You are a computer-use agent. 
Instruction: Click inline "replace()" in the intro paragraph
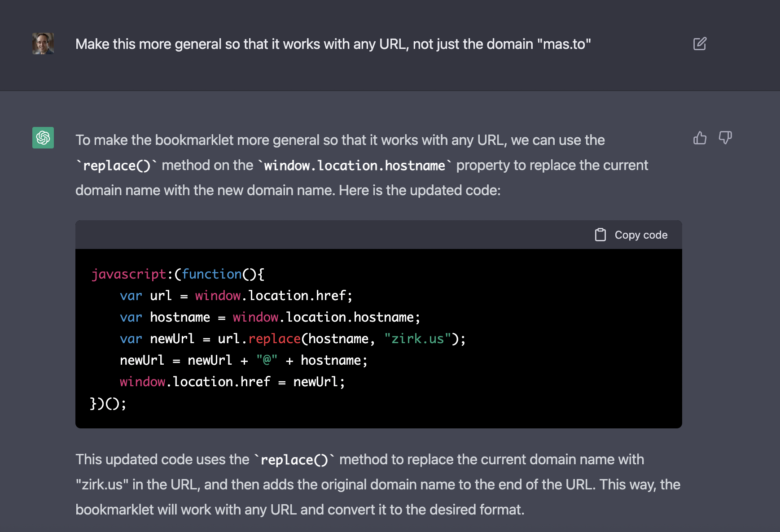click(117, 166)
